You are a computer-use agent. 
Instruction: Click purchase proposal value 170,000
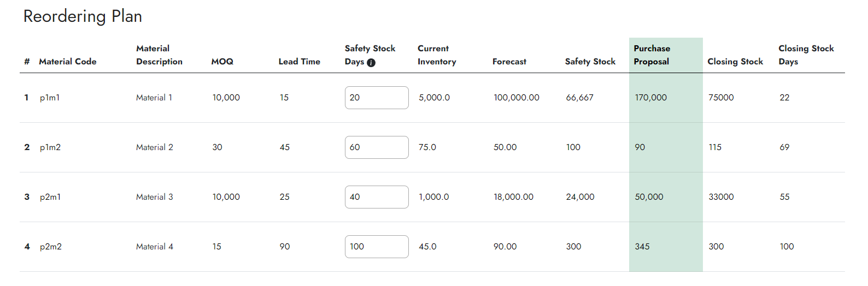[x=651, y=98]
